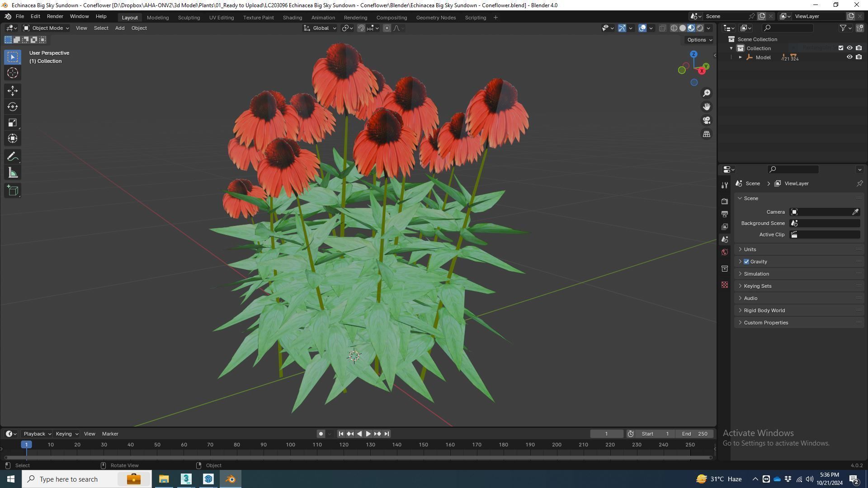Viewport: 868px width, 488px height.
Task: Switch to wireframe viewport shading
Action: point(674,28)
